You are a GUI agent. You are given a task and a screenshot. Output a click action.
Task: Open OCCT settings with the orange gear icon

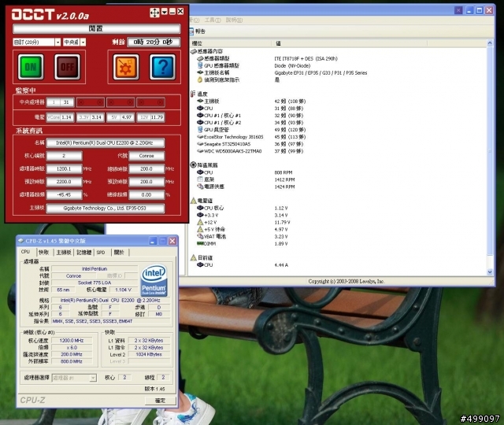click(x=126, y=67)
